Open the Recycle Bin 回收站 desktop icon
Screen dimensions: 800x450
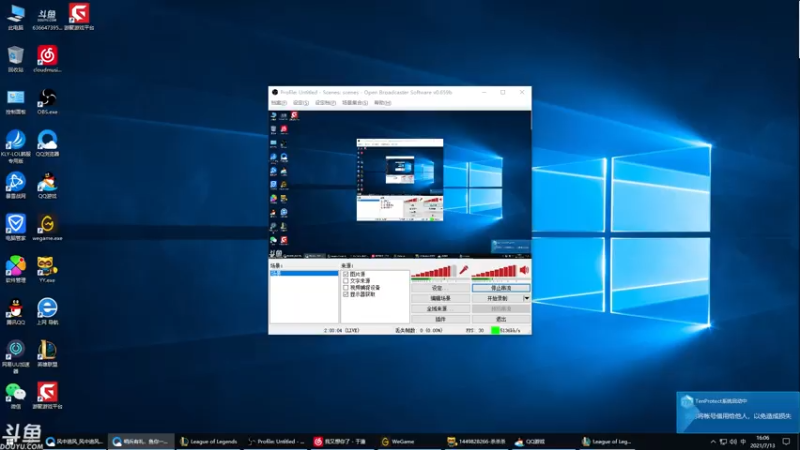tap(16, 59)
